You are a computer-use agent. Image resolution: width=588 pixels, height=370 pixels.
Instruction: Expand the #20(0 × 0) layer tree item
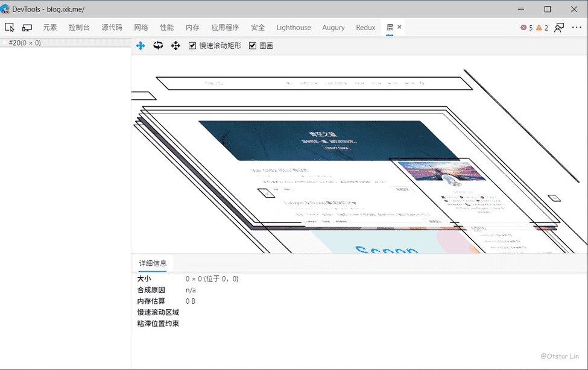point(4,43)
